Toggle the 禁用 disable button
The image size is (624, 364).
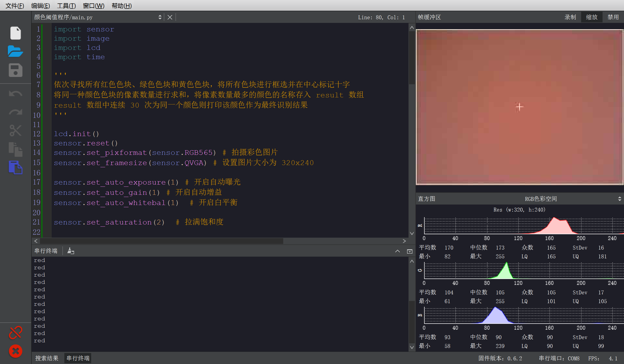613,17
